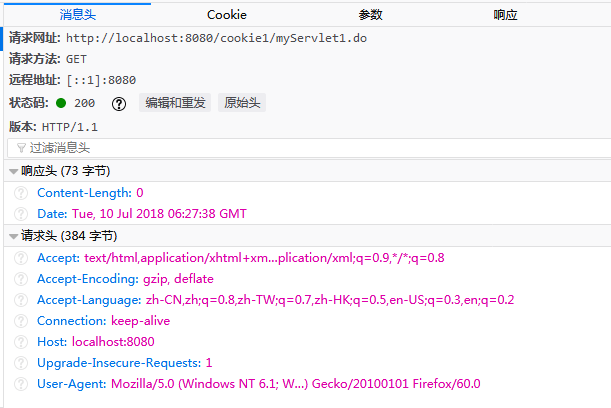Click help icon beside User-Agent header
The image size is (611, 408).
[20, 384]
